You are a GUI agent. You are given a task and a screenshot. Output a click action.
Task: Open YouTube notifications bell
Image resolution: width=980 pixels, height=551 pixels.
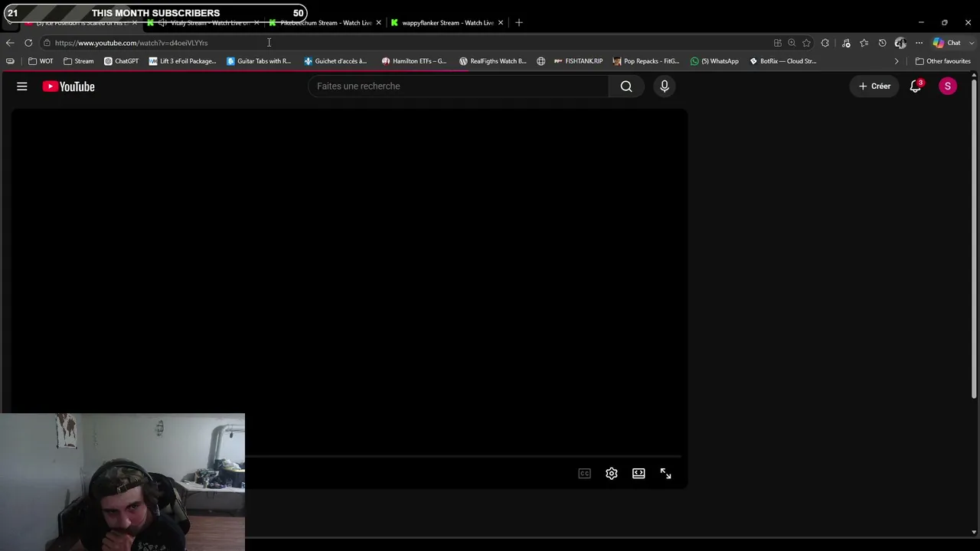(916, 86)
